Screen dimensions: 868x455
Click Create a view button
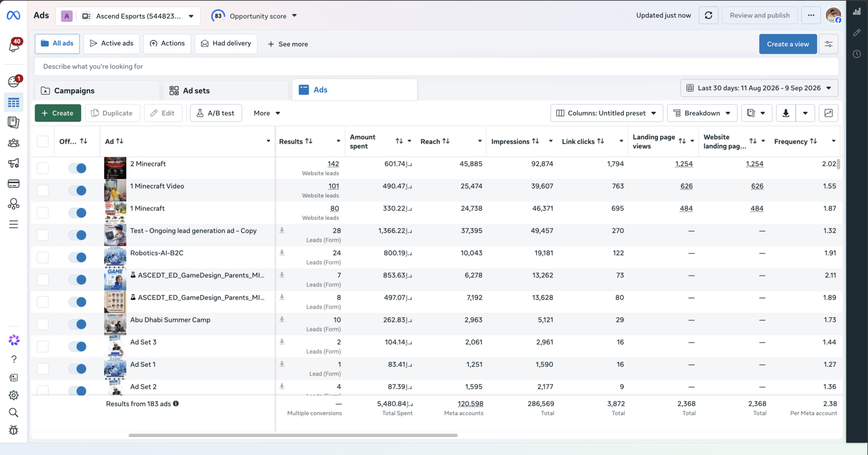[788, 44]
